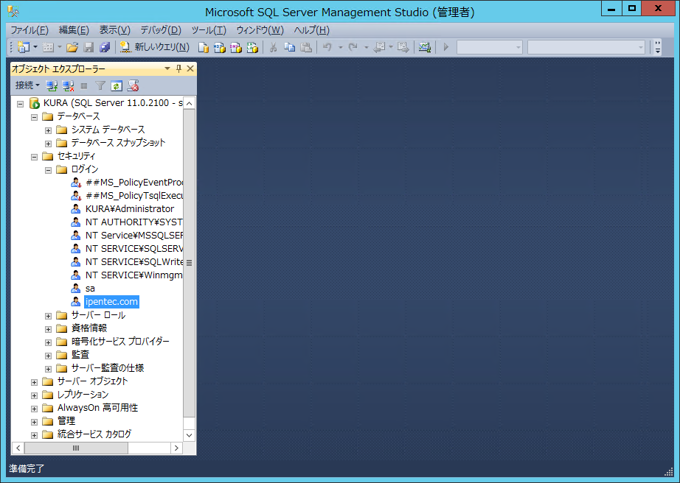This screenshot has height=483, width=680.
Task: Open the ウィンドウ(W) menu
Action: (x=260, y=30)
